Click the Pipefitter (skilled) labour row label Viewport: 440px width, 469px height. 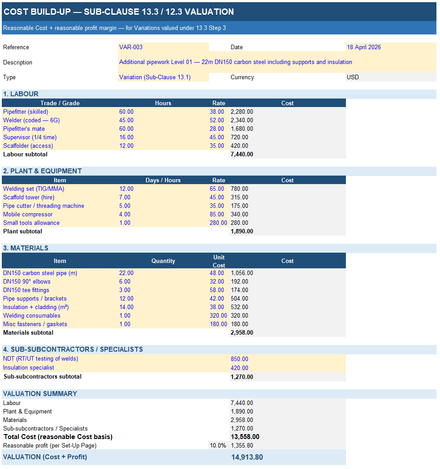pos(26,112)
